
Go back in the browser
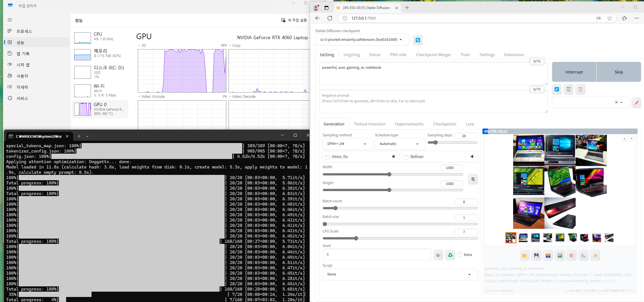(318, 18)
